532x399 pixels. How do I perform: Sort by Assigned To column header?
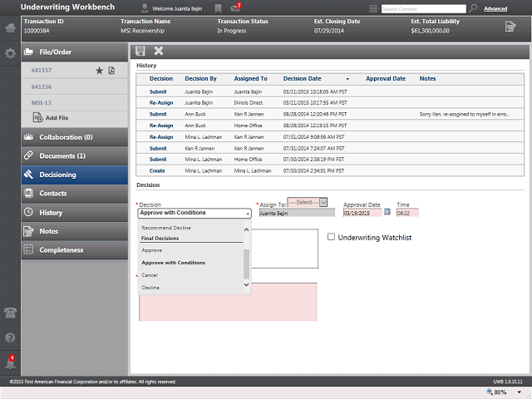251,79
